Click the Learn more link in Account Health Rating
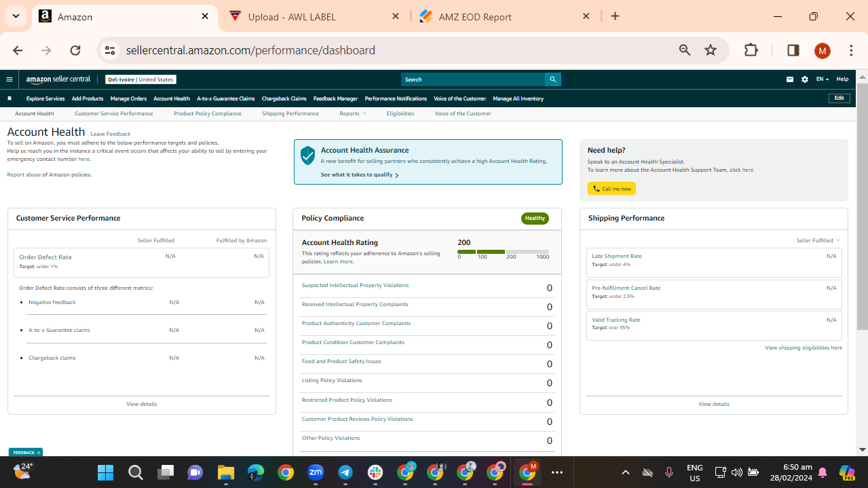868x488 pixels. click(338, 261)
